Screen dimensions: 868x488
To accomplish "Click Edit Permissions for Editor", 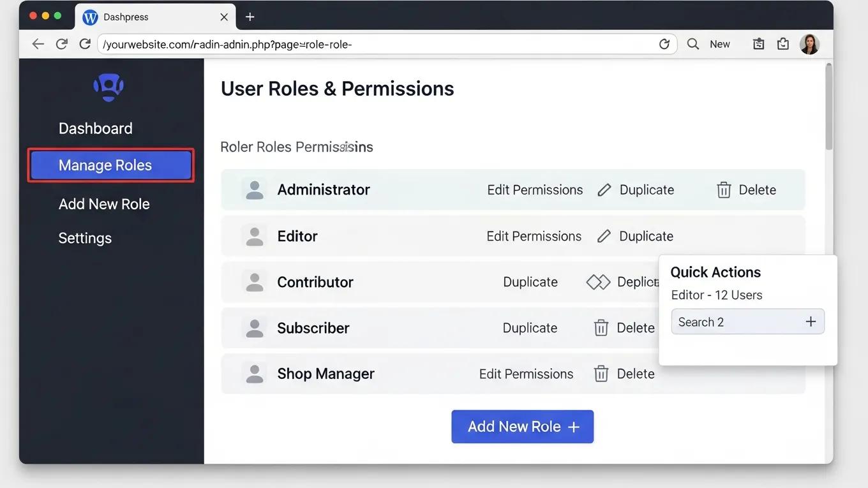I will click(534, 237).
